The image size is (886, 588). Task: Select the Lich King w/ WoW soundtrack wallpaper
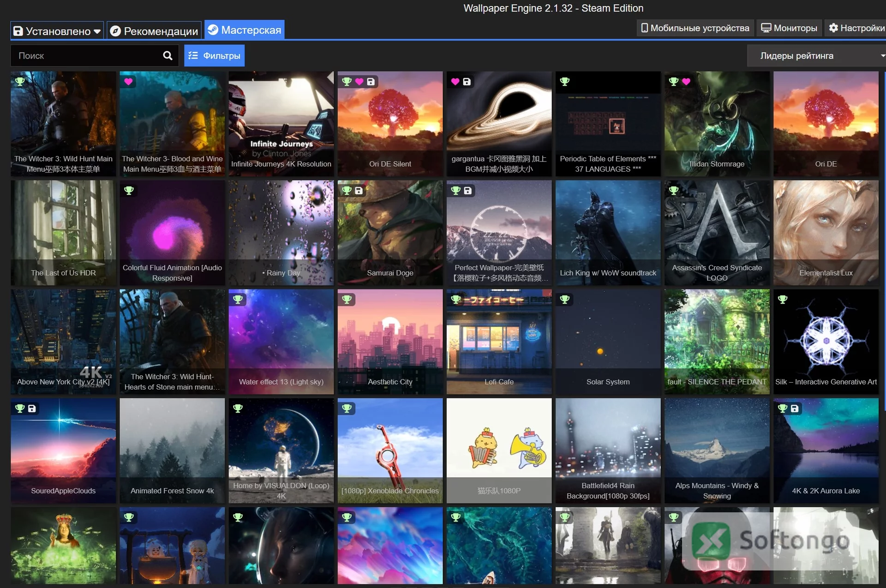click(608, 233)
